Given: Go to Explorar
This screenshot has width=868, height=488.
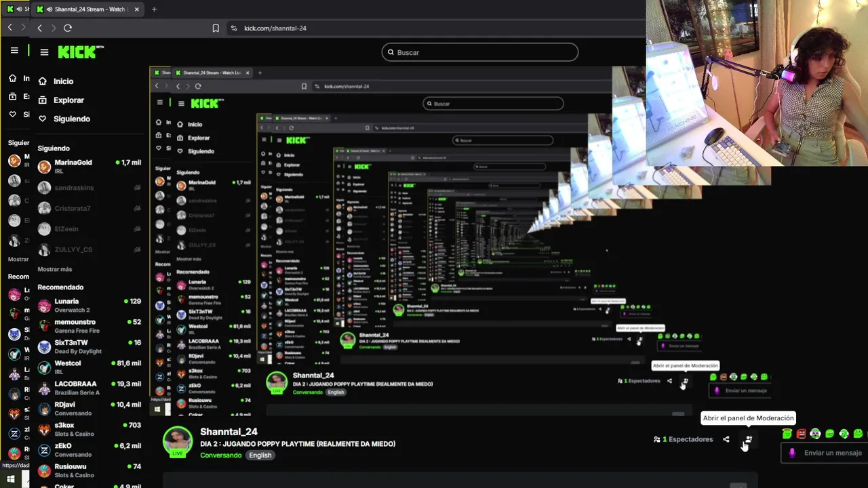Looking at the screenshot, I should pos(68,100).
